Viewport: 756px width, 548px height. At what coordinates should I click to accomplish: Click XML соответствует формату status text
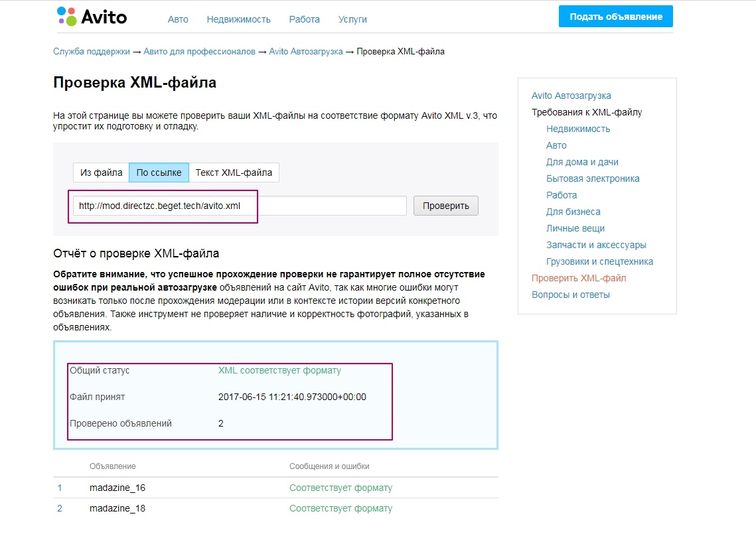pos(279,370)
